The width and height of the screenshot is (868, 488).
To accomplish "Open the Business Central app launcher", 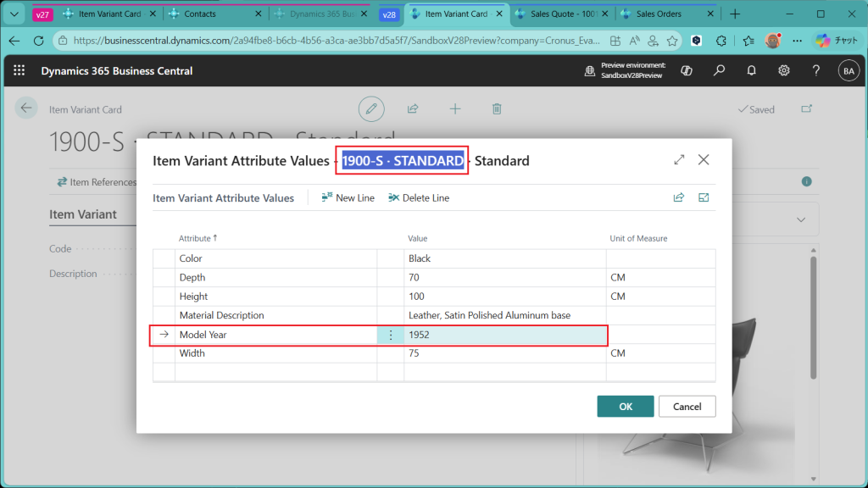I will (19, 71).
